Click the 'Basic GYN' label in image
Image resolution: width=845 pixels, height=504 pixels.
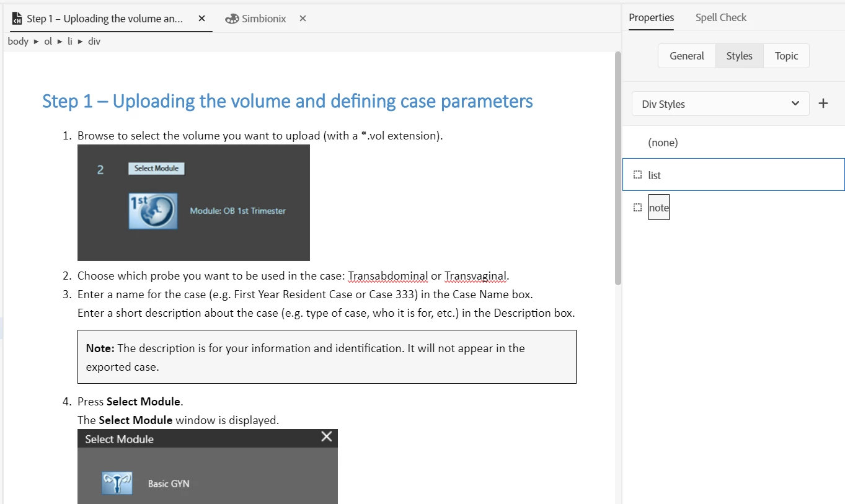pyautogui.click(x=169, y=484)
